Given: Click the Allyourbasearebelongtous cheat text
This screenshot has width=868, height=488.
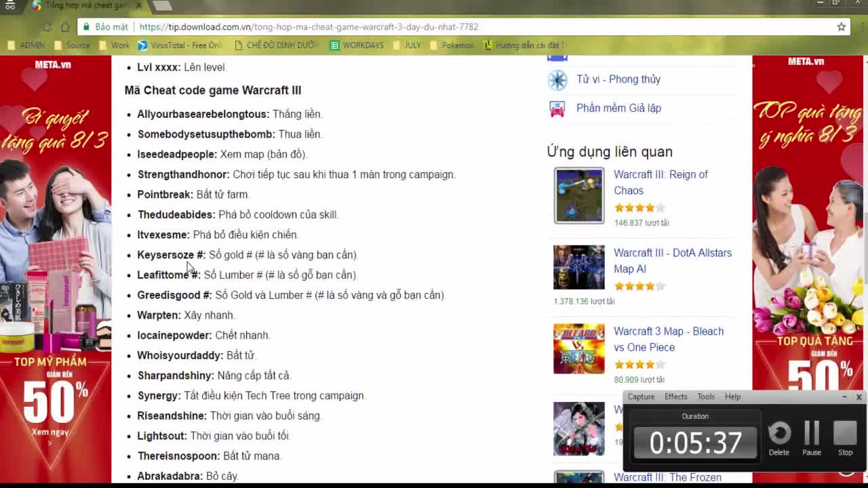Looking at the screenshot, I should (203, 114).
